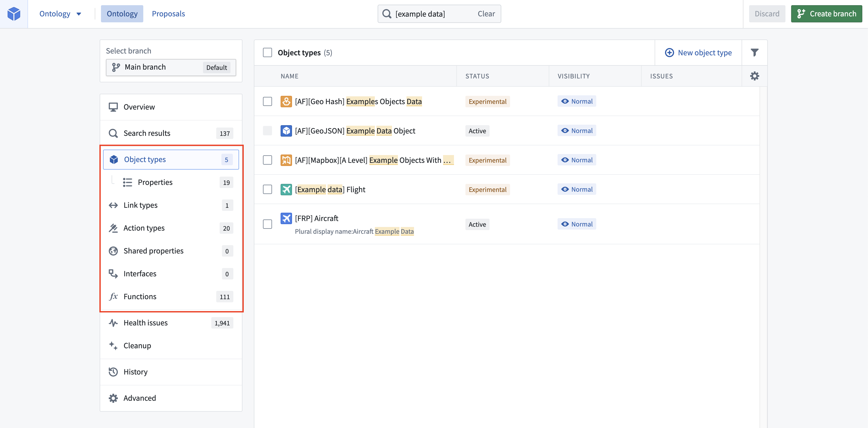
Task: Toggle the select-all Object types checkbox
Action: (268, 52)
